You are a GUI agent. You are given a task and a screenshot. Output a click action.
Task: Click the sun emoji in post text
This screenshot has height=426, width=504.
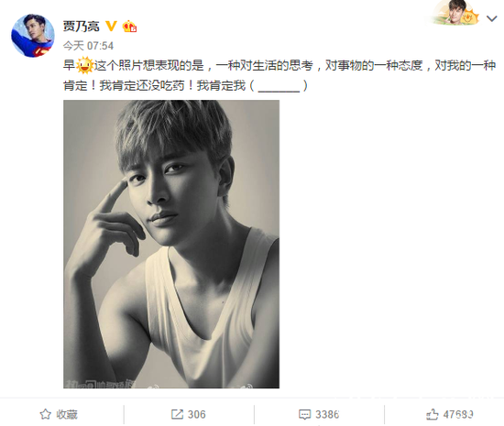tap(84, 65)
